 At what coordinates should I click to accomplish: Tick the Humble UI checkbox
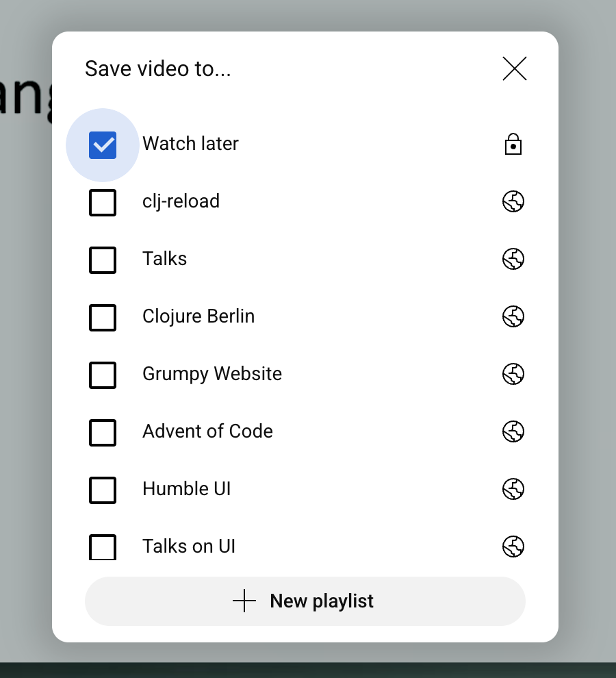click(103, 490)
